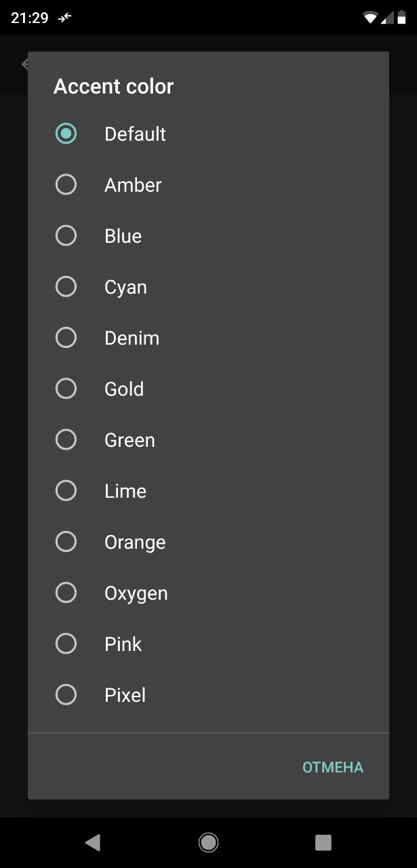Tap the Wi-Fi status icon
The width and height of the screenshot is (417, 868).
point(370,18)
